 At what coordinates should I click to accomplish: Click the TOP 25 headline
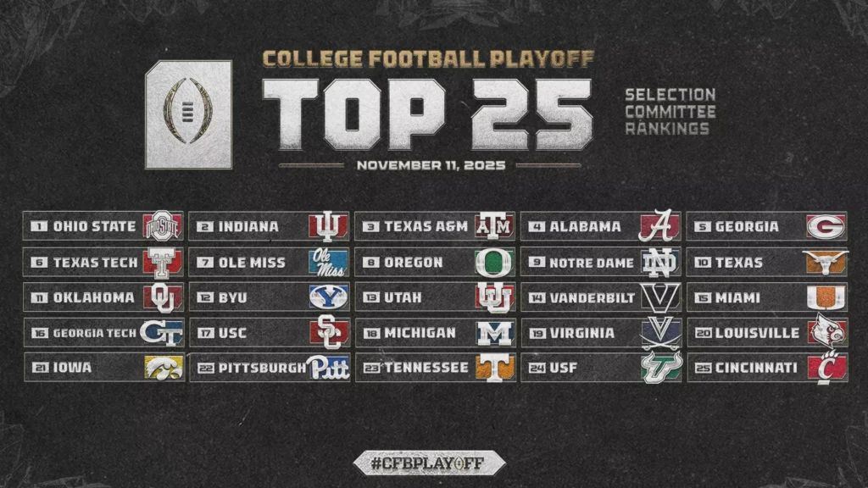[x=427, y=114]
